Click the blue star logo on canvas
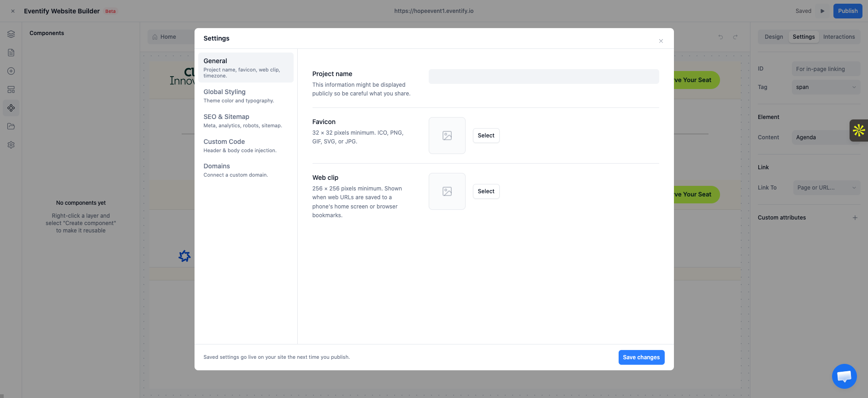This screenshot has width=868, height=398. (184, 256)
